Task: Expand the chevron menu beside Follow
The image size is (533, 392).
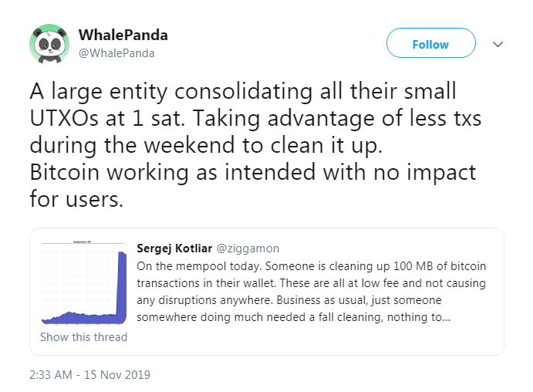Action: [498, 44]
